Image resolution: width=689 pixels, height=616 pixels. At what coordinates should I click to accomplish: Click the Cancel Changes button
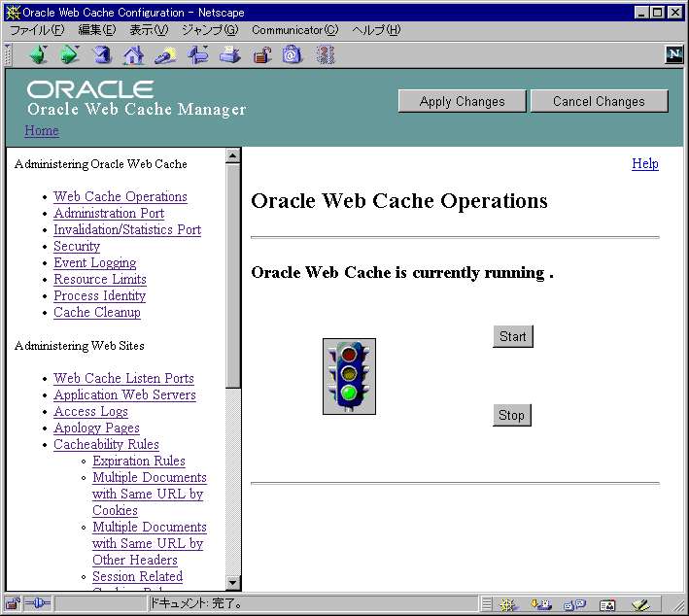[x=599, y=101]
